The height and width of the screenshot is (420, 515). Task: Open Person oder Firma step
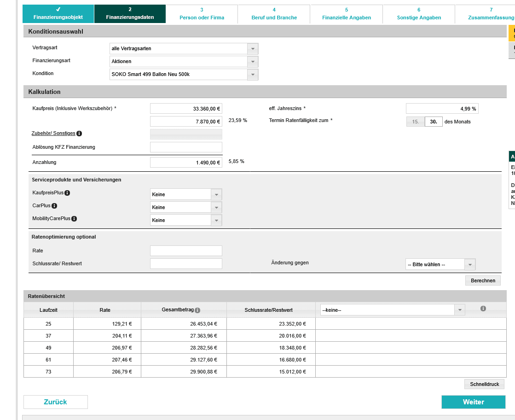(x=202, y=14)
